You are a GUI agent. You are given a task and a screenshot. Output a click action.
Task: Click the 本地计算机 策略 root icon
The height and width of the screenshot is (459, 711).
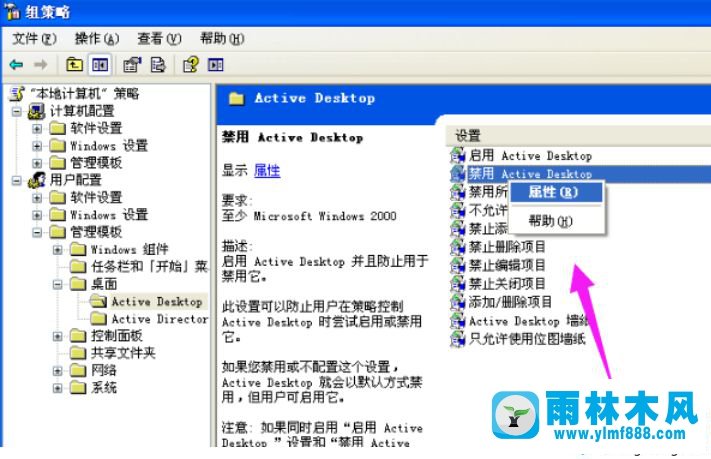pos(17,94)
